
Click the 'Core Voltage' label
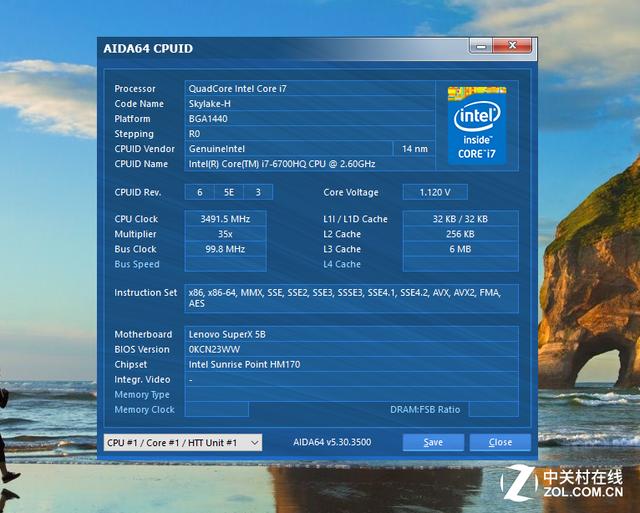point(351,192)
